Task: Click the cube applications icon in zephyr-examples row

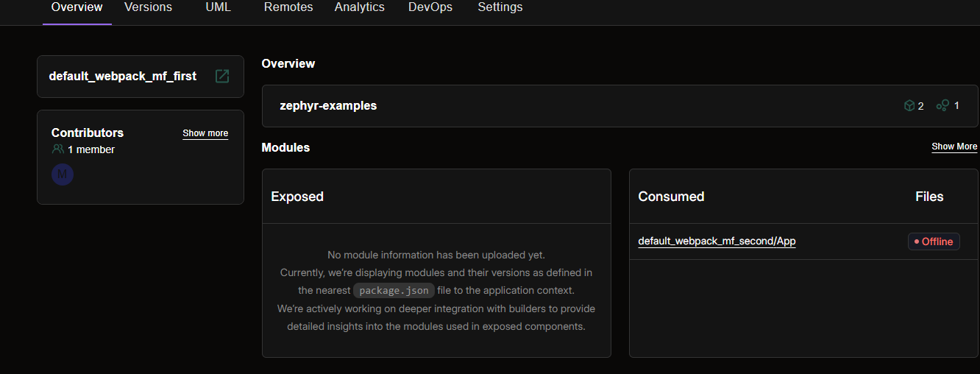Action: pyautogui.click(x=909, y=106)
